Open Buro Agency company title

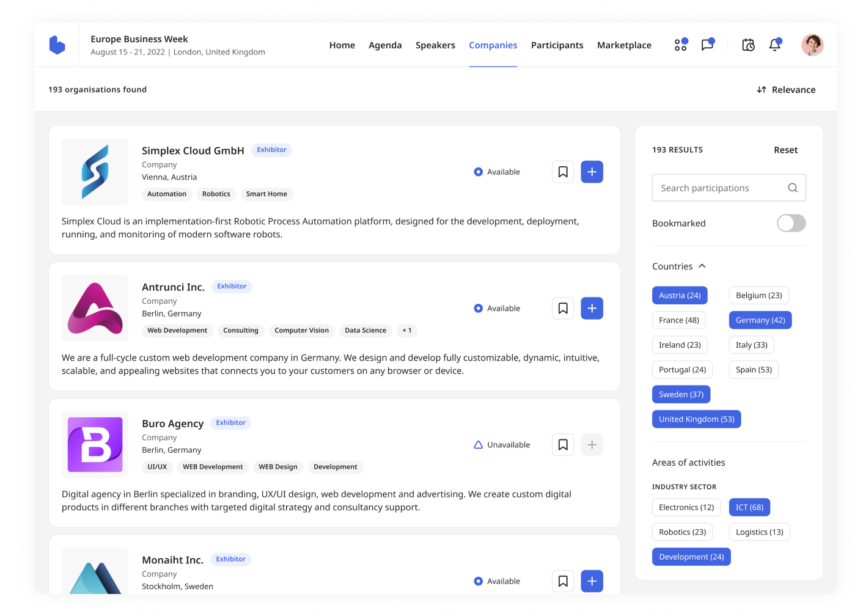[172, 424]
